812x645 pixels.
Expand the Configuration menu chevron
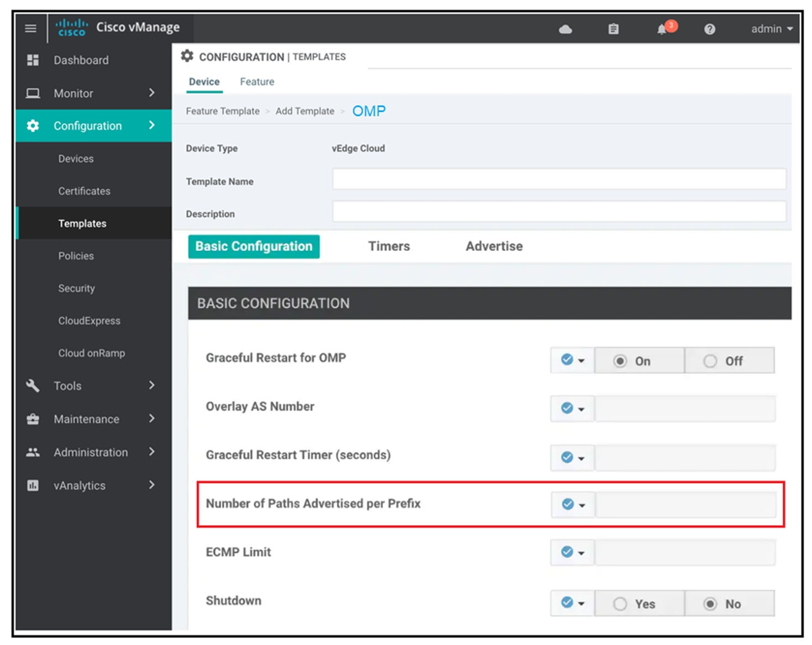pyautogui.click(x=152, y=125)
